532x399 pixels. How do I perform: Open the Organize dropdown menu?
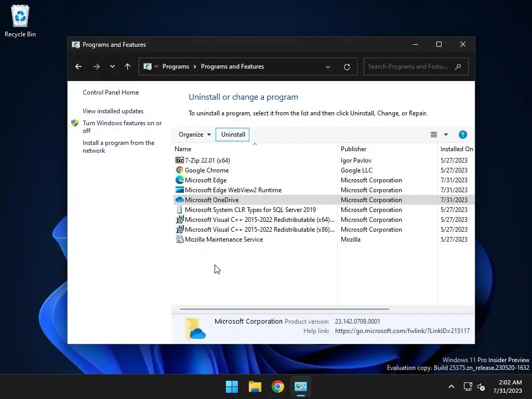(195, 135)
